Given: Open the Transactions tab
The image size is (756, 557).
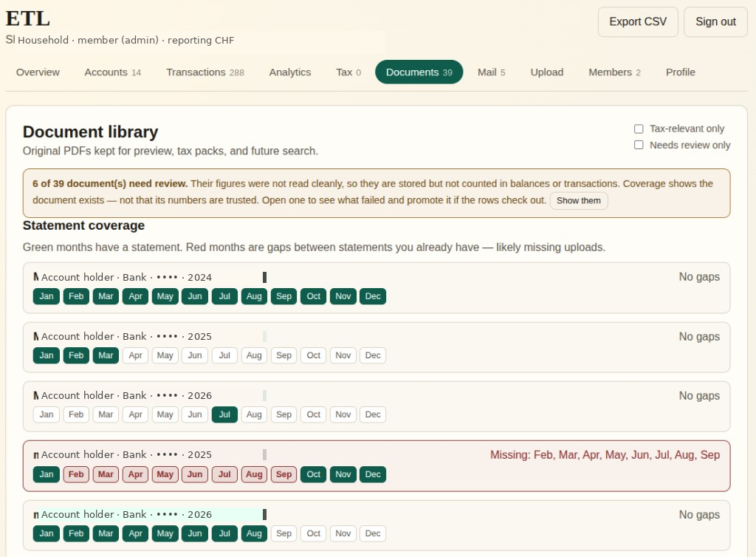Looking at the screenshot, I should point(205,72).
